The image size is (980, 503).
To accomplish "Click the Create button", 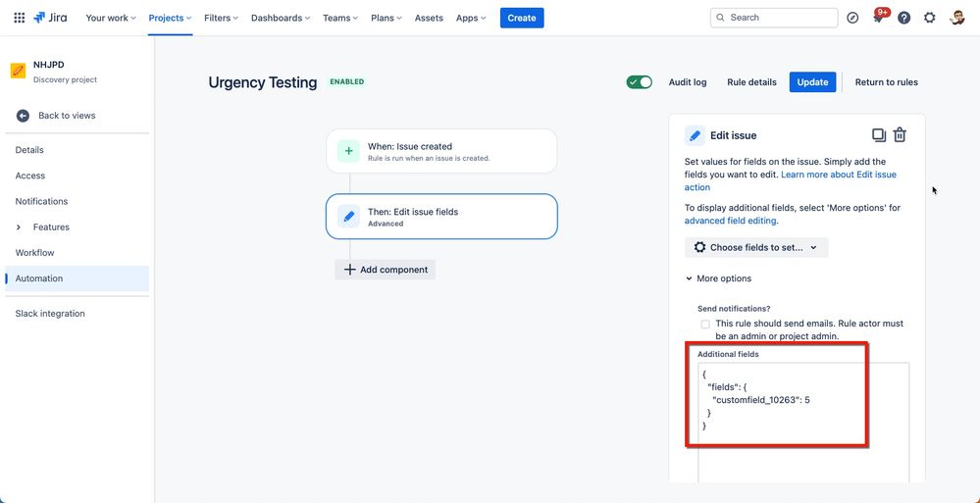I will pos(522,18).
